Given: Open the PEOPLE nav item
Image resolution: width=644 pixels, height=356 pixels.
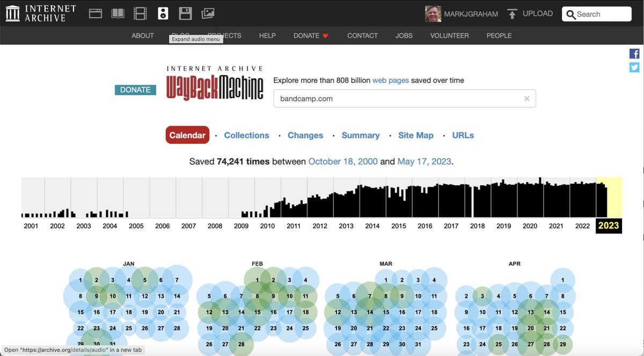Looking at the screenshot, I should click(499, 35).
